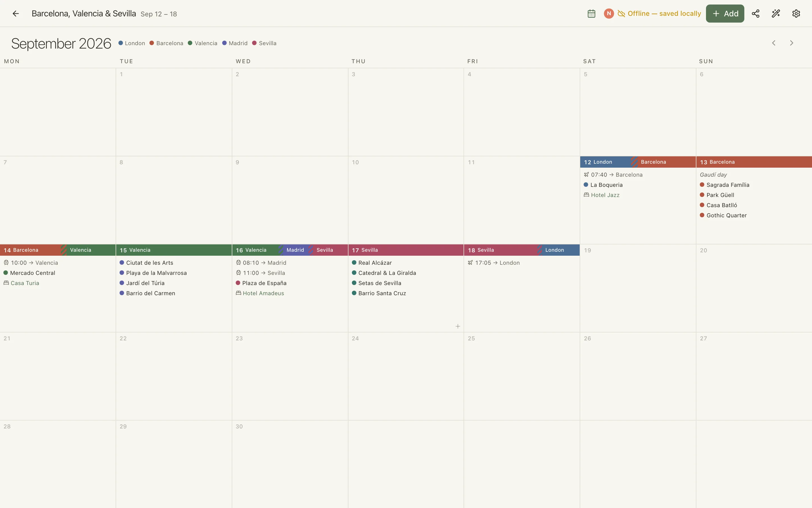
Task: Click the Sep 12 – 18 date range
Action: click(x=159, y=14)
